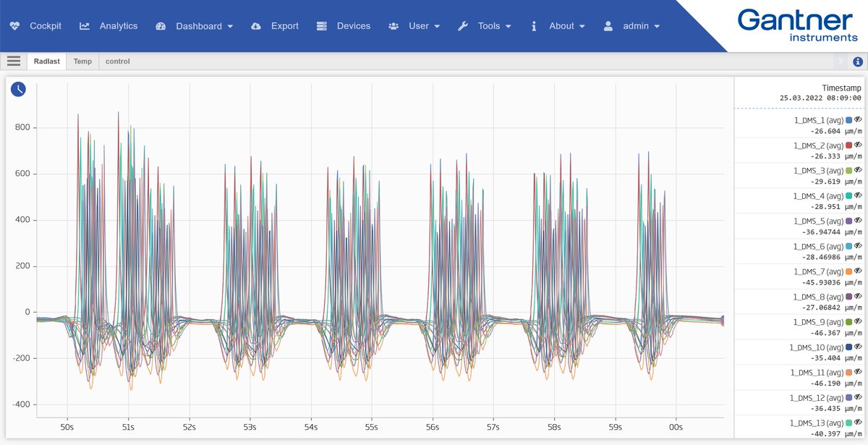Click the dark blue swatch of 1_DMS_10
This screenshot has height=445, width=868.
849,347
